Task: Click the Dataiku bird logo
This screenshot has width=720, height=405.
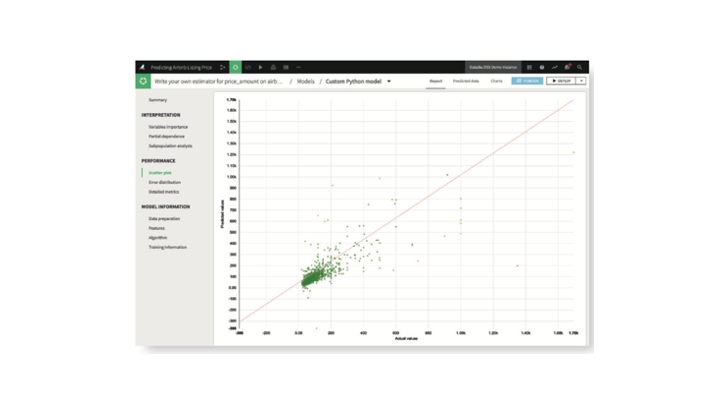Action: coord(142,67)
